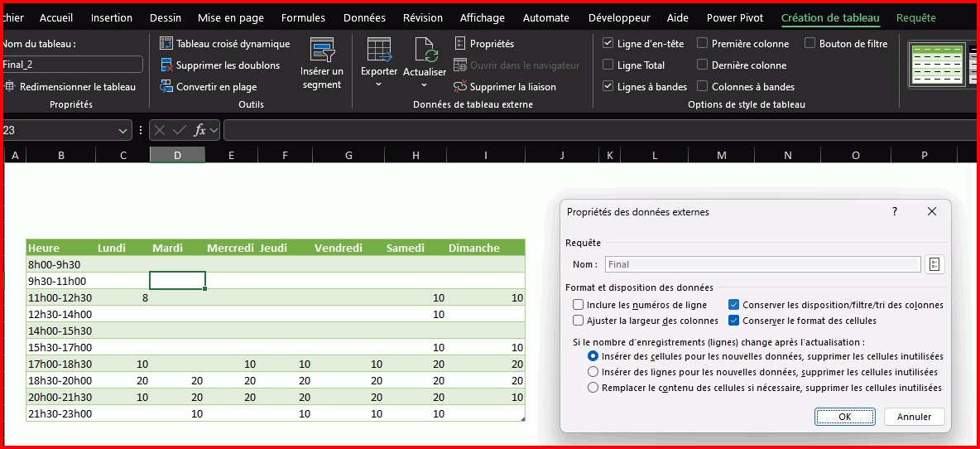The height and width of the screenshot is (449, 980).
Task: Expand the Exporter dropdown
Action: tap(379, 84)
